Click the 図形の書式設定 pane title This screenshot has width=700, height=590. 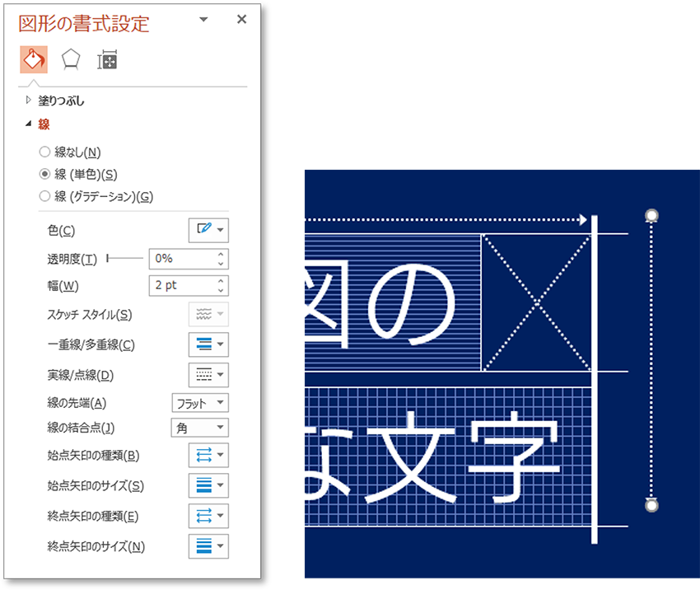[x=83, y=23]
